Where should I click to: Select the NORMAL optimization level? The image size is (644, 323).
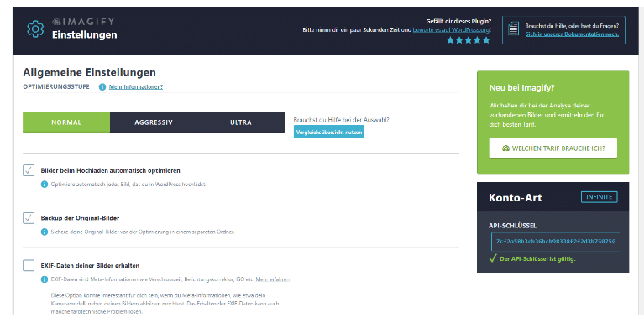(66, 122)
